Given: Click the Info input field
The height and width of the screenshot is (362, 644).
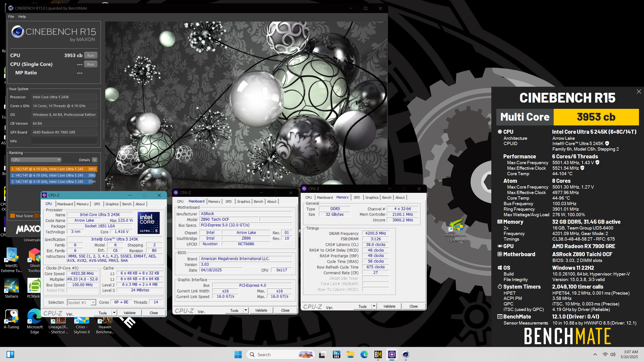Looking at the screenshot, I should [x=64, y=141].
